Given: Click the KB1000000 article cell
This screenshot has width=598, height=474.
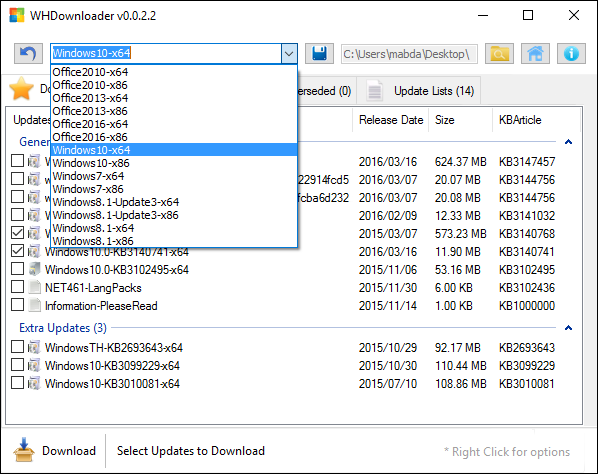Looking at the screenshot, I should pos(527,305).
